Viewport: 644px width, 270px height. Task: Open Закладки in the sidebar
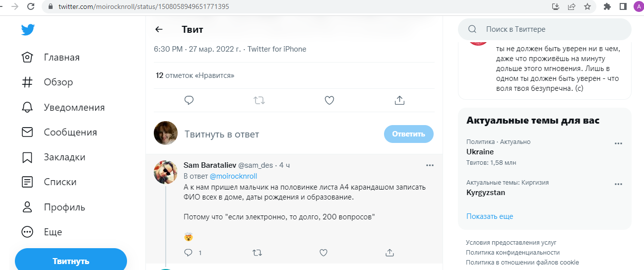64,157
